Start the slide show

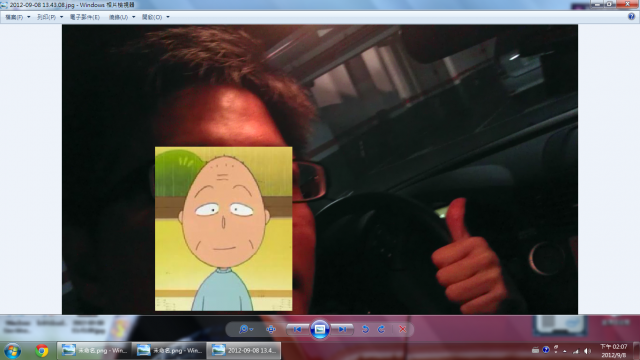coord(320,329)
